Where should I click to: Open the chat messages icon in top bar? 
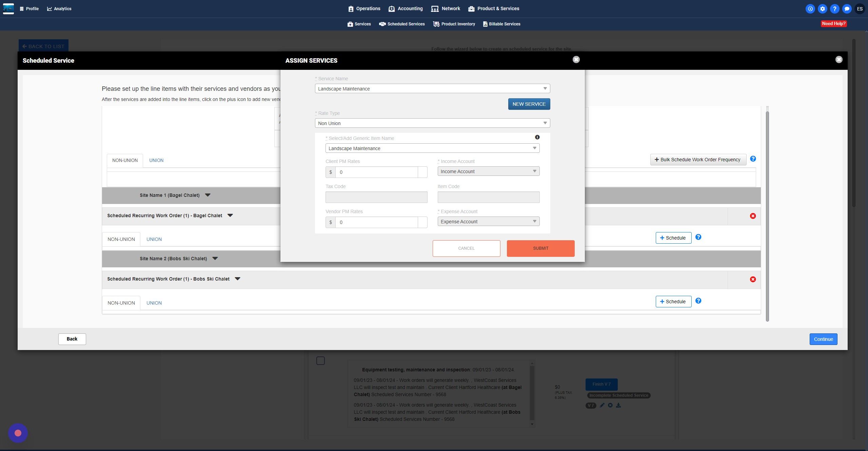[847, 9]
